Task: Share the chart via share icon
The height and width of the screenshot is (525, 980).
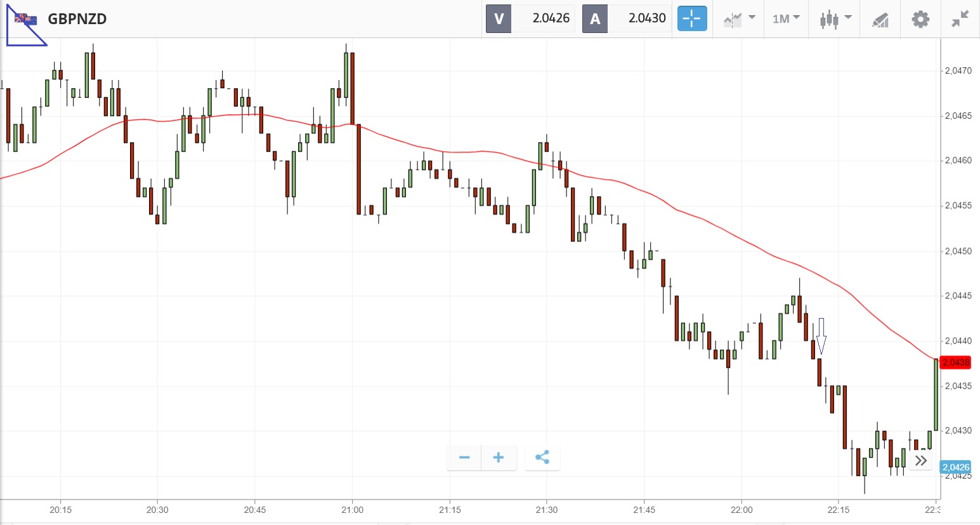Action: click(542, 458)
